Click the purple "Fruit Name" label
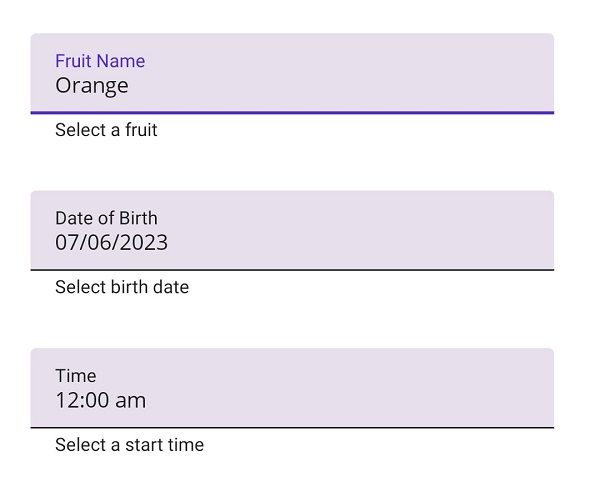 pos(100,61)
